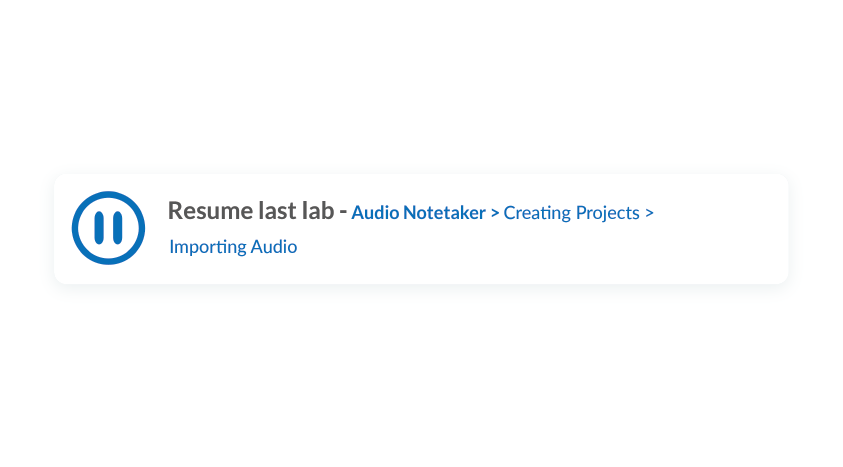
Task: Click the dash after "Resume last lab"
Action: (343, 212)
